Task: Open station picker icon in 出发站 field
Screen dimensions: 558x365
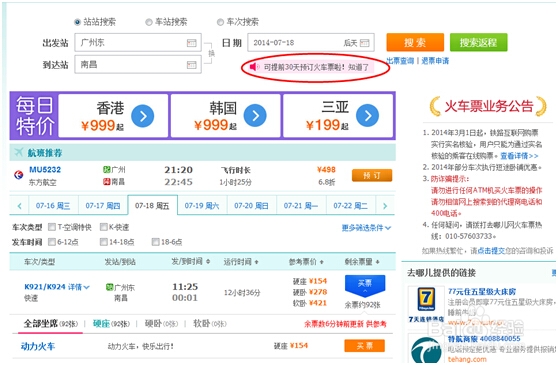Action: [191, 43]
